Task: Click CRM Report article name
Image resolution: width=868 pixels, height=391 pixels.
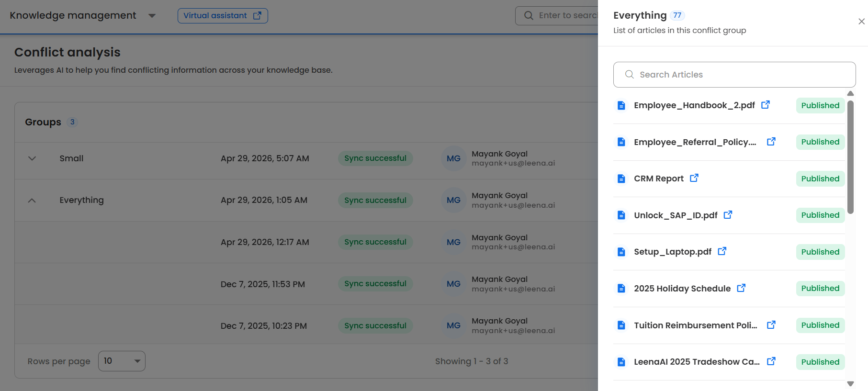Action: point(659,179)
